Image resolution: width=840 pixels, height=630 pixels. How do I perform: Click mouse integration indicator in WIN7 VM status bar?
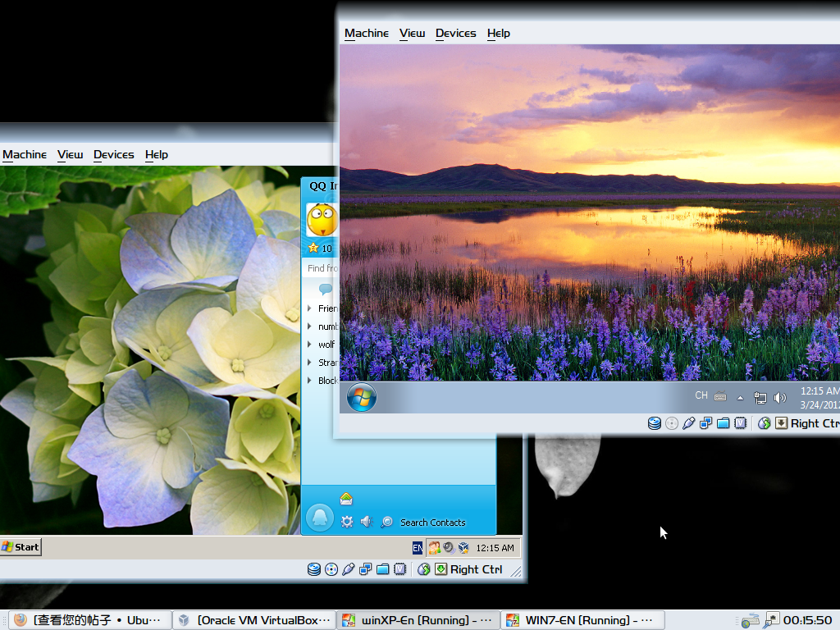[765, 424]
